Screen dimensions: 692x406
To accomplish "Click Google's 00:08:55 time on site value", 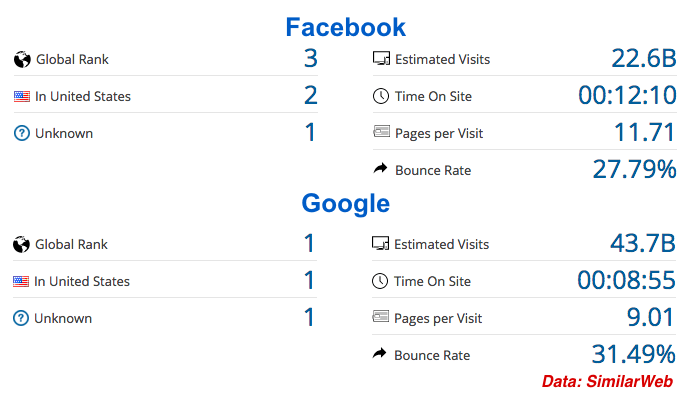I will (x=626, y=281).
